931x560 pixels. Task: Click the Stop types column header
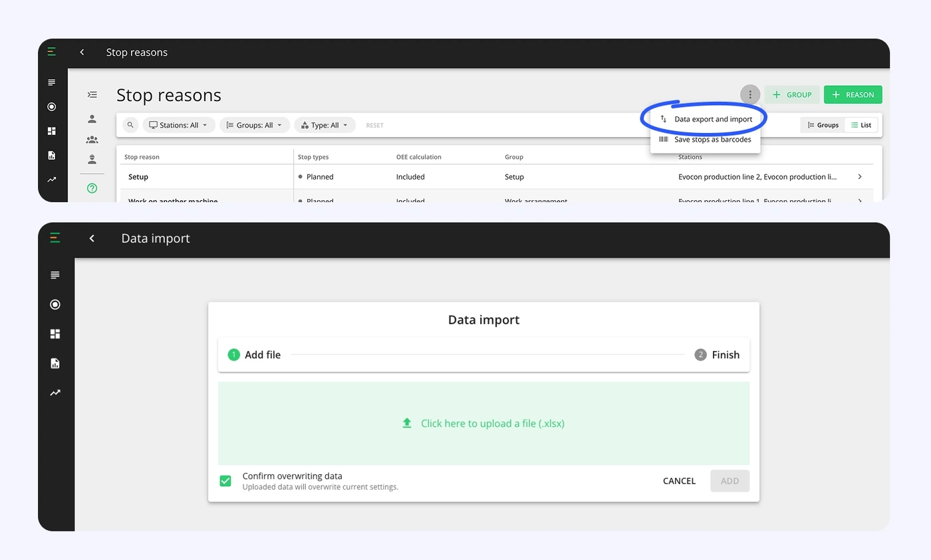[x=313, y=157]
